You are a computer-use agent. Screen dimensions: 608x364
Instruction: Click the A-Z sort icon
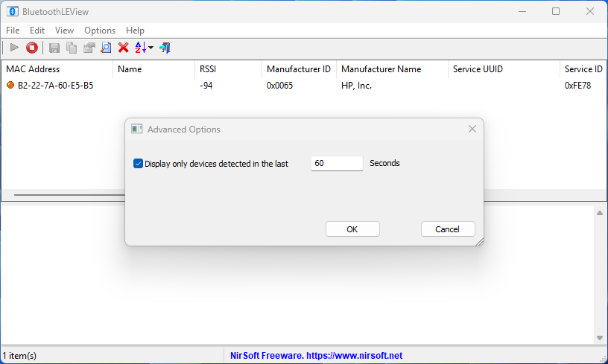[x=139, y=48]
